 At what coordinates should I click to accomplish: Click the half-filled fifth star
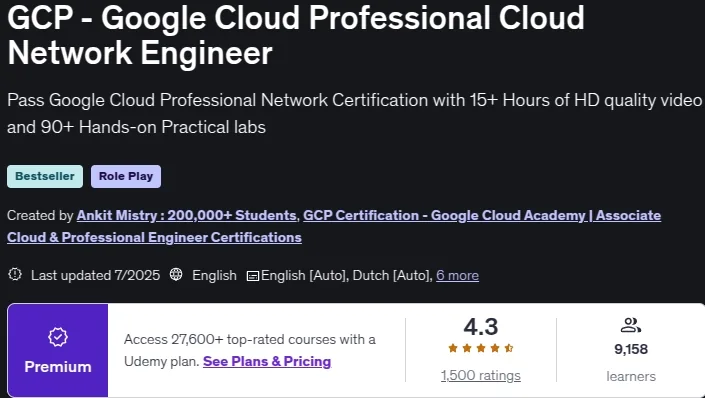[509, 348]
